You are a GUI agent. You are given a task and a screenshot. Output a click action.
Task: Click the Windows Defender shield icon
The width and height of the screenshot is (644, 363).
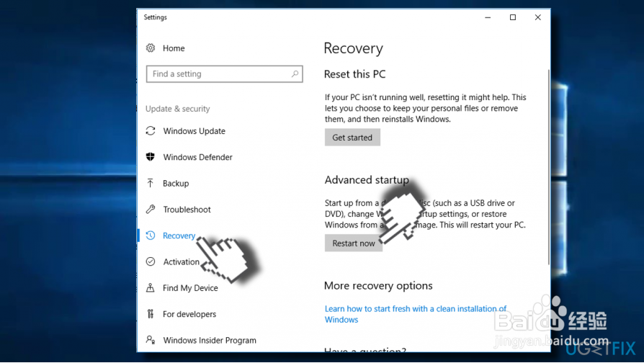pyautogui.click(x=151, y=157)
